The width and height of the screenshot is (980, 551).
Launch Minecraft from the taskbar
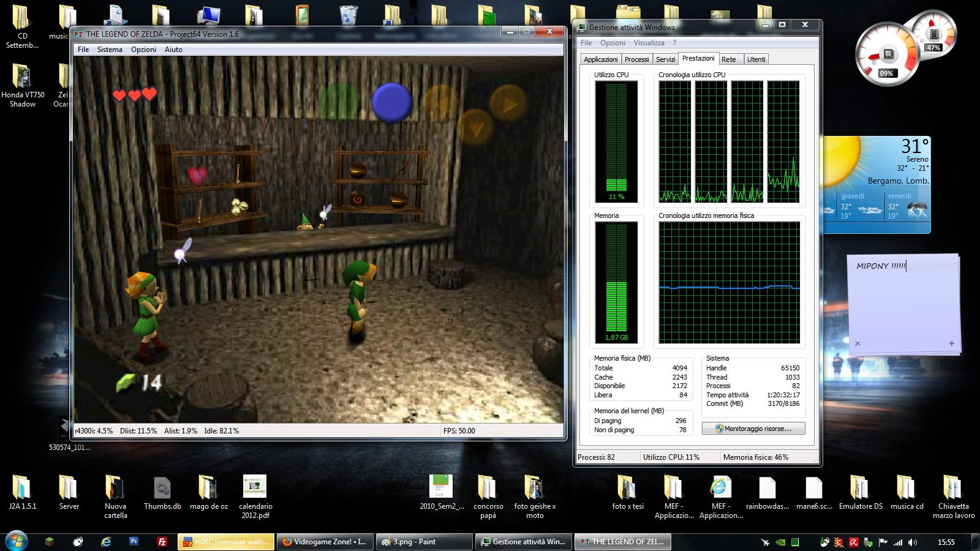click(50, 542)
